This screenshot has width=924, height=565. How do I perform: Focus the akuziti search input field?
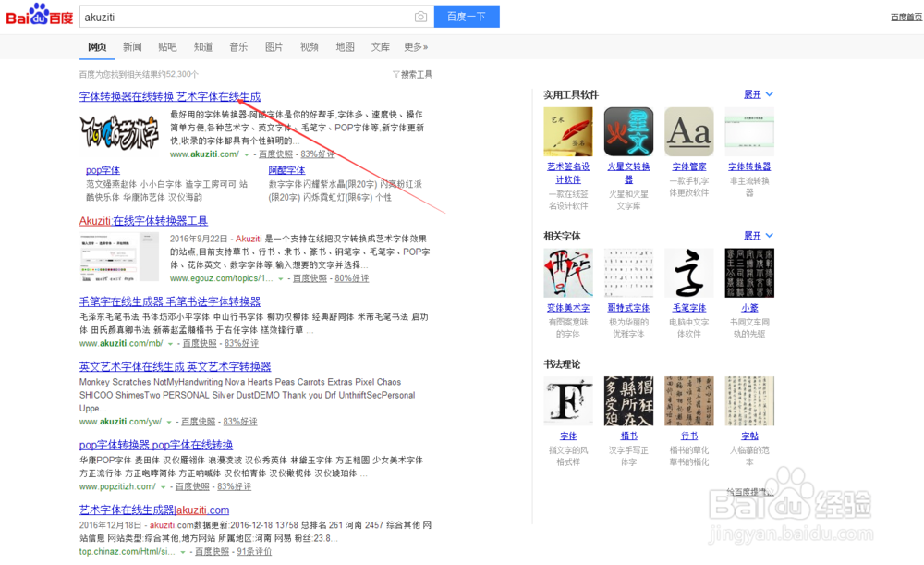coord(248,17)
